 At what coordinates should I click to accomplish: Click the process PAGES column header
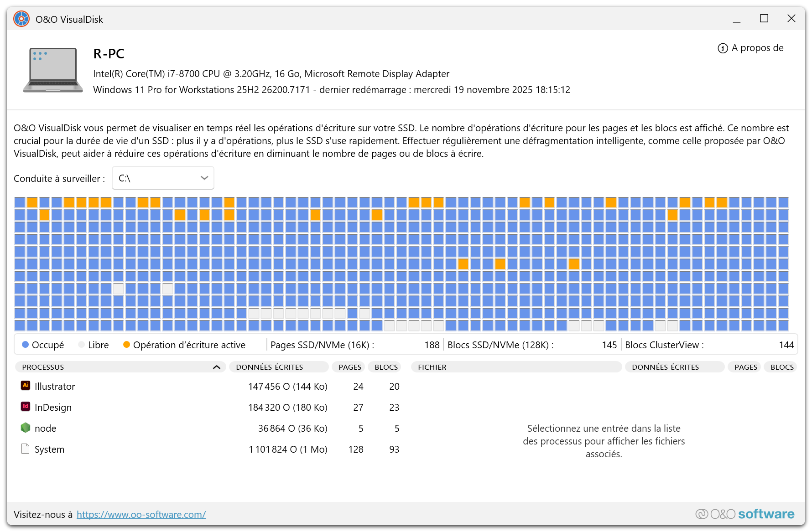(x=350, y=367)
